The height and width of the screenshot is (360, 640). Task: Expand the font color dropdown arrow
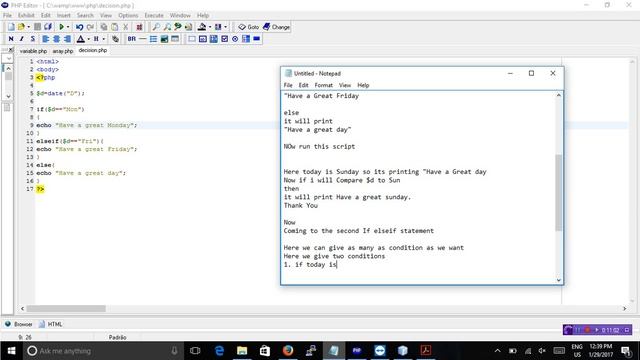[x=88, y=39]
